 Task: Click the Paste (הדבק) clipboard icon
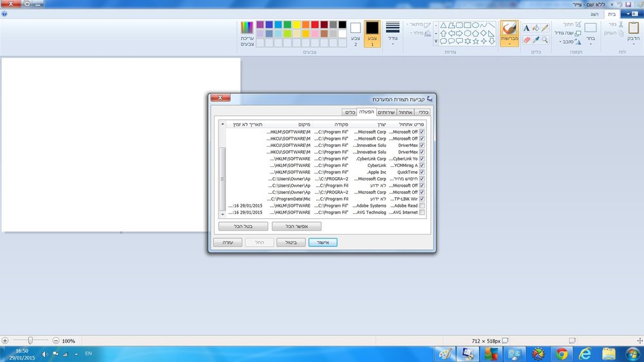[634, 28]
